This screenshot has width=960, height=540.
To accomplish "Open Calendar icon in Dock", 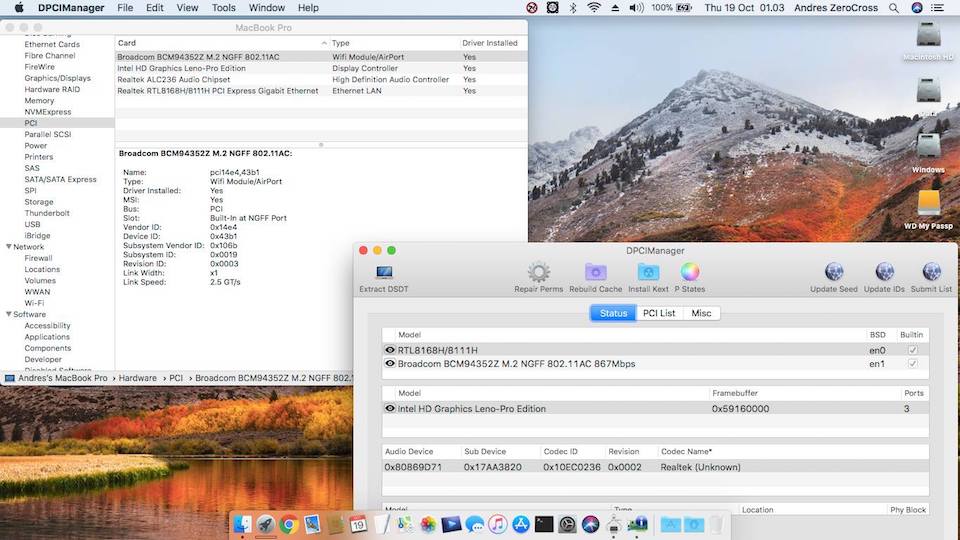I will click(x=358, y=524).
